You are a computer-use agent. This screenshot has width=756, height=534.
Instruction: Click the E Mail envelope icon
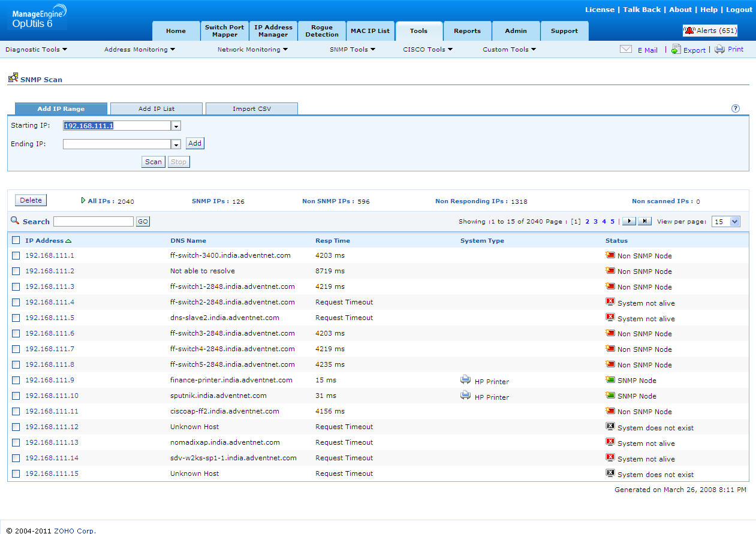click(625, 50)
